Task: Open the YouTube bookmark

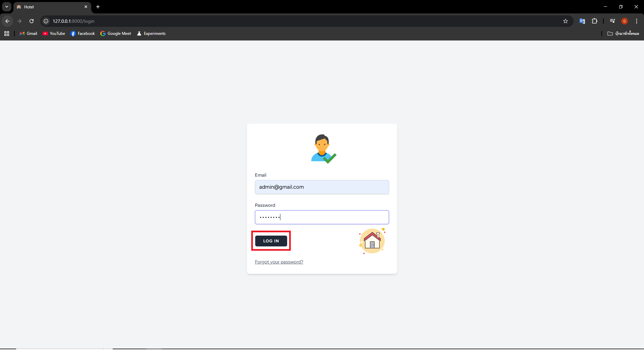Action: [x=54, y=34]
